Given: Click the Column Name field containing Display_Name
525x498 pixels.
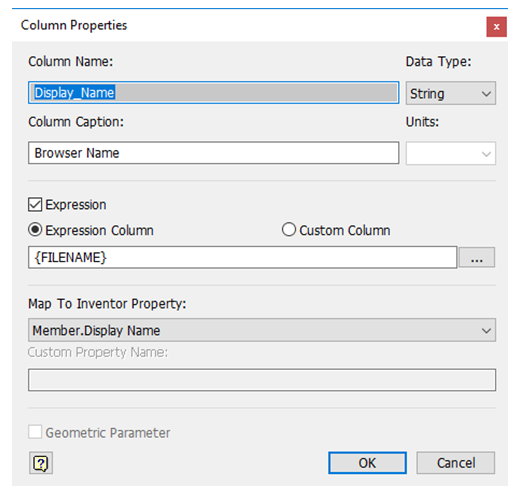Looking at the screenshot, I should [214, 92].
